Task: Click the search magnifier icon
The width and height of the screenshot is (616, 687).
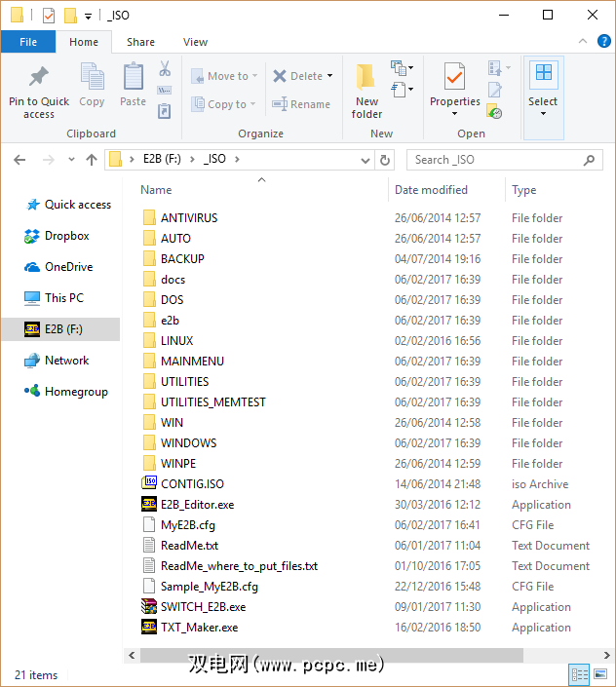Action: [x=589, y=160]
